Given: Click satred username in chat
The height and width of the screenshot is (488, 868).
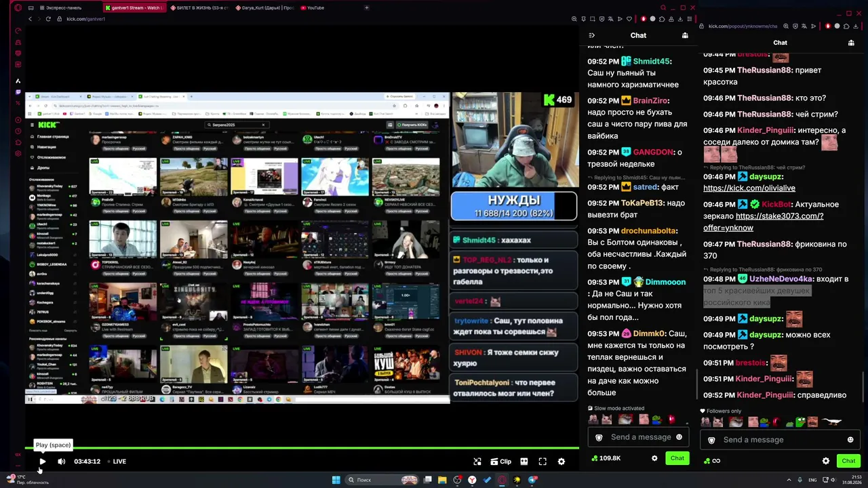Looking at the screenshot, I should [x=646, y=187].
